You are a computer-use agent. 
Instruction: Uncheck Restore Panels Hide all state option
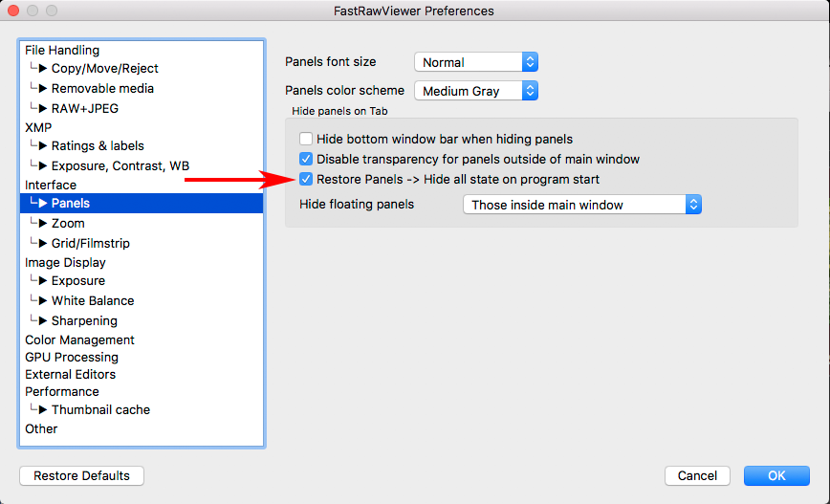click(x=307, y=179)
